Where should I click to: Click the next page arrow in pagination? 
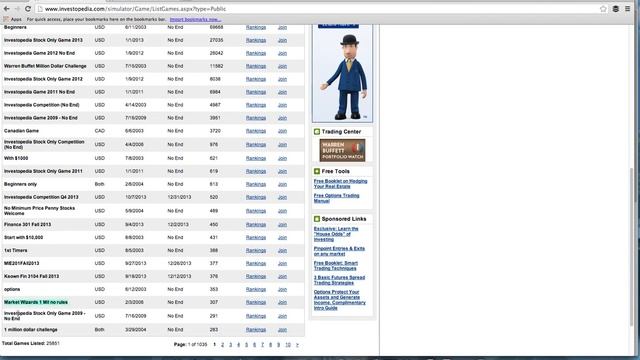297,345
